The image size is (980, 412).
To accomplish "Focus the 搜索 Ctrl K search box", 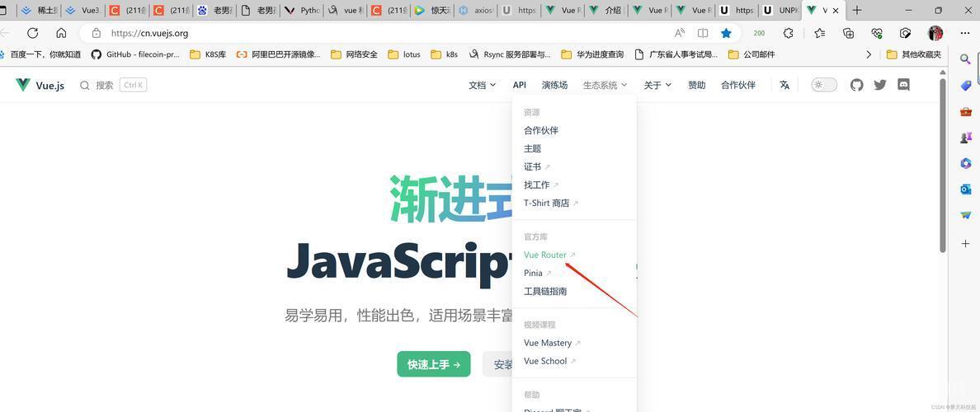I will point(113,85).
